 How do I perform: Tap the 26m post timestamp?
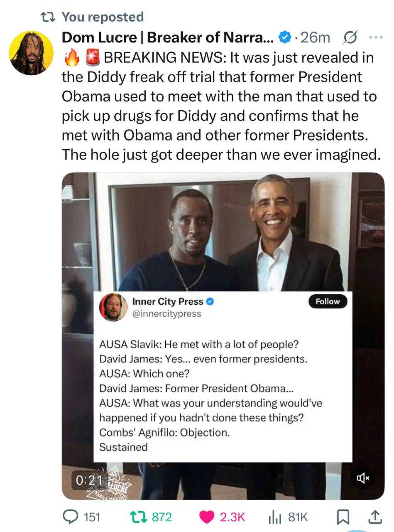(315, 38)
